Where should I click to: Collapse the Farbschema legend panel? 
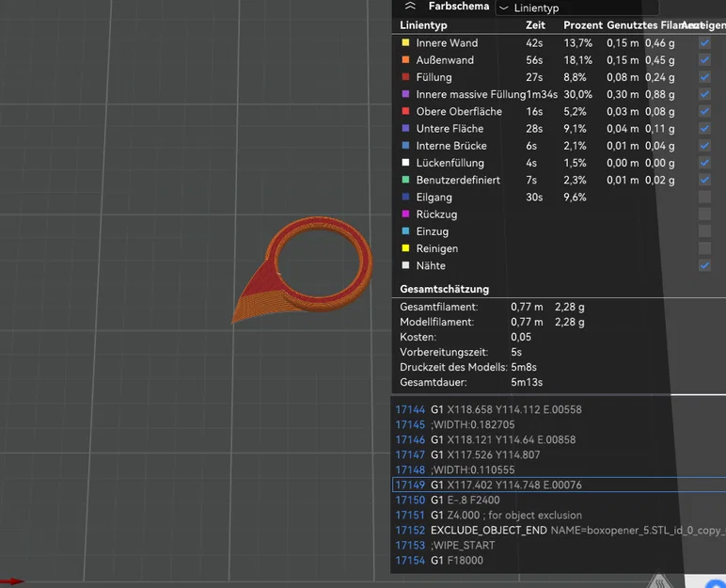(x=410, y=6)
